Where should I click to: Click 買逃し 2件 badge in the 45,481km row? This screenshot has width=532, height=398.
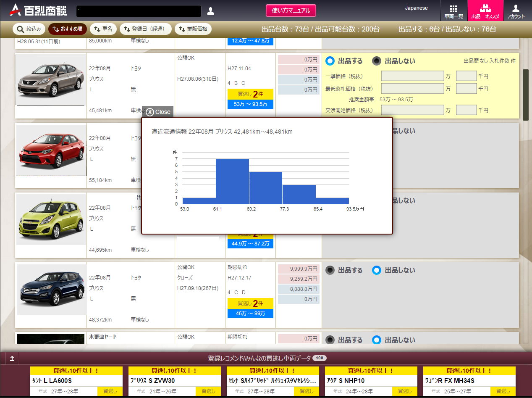point(250,94)
